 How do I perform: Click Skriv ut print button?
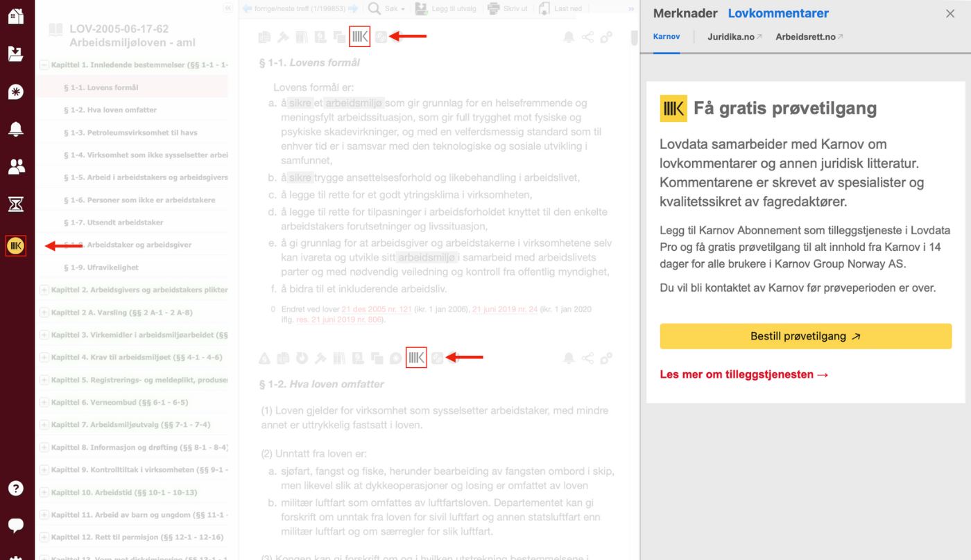pyautogui.click(x=508, y=8)
